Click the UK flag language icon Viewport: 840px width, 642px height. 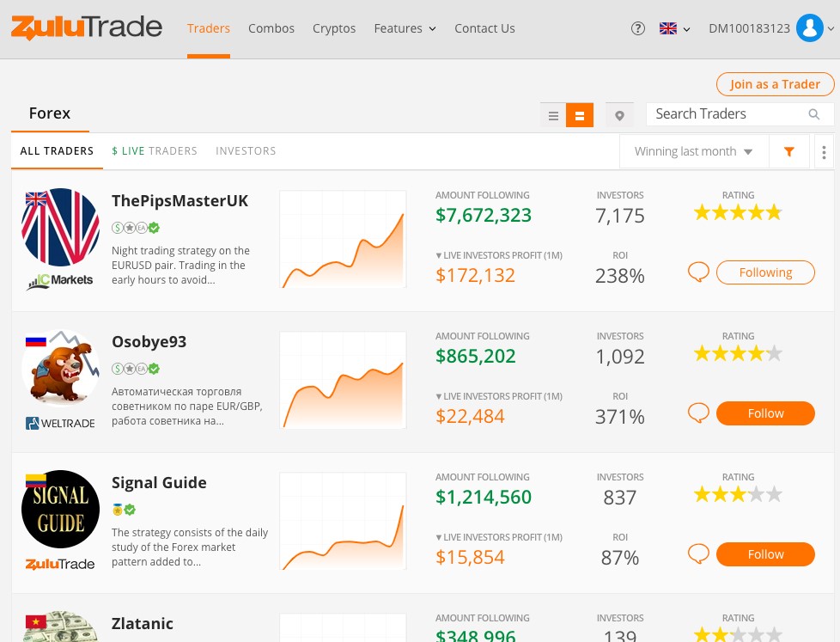(668, 28)
